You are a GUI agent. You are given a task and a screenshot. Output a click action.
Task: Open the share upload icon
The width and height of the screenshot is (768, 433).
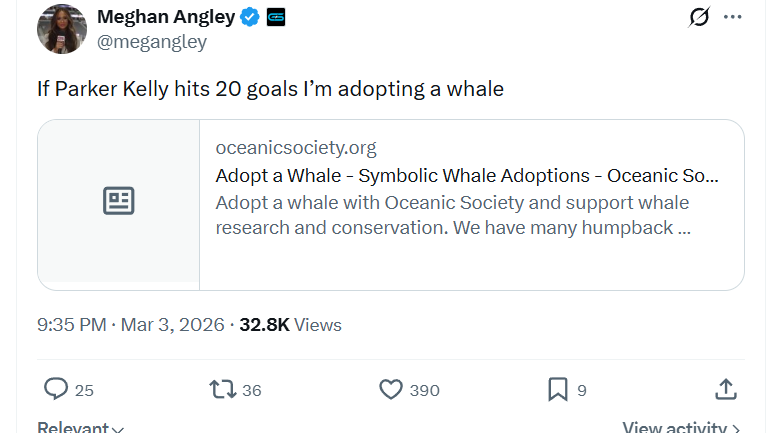727,389
